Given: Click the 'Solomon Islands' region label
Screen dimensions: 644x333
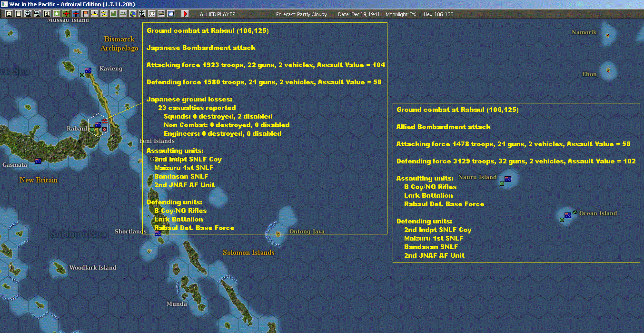Looking at the screenshot, I should point(248,252).
